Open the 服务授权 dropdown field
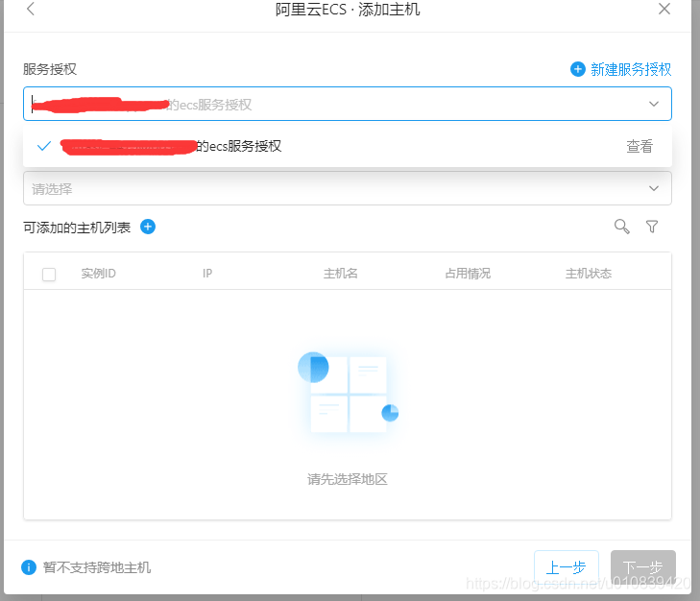The width and height of the screenshot is (700, 601). pyautogui.click(x=348, y=104)
